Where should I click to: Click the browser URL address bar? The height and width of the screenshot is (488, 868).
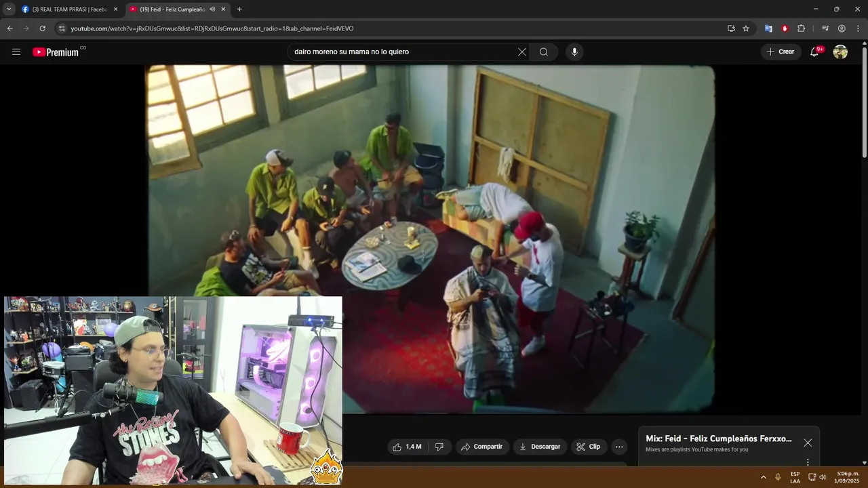393,28
